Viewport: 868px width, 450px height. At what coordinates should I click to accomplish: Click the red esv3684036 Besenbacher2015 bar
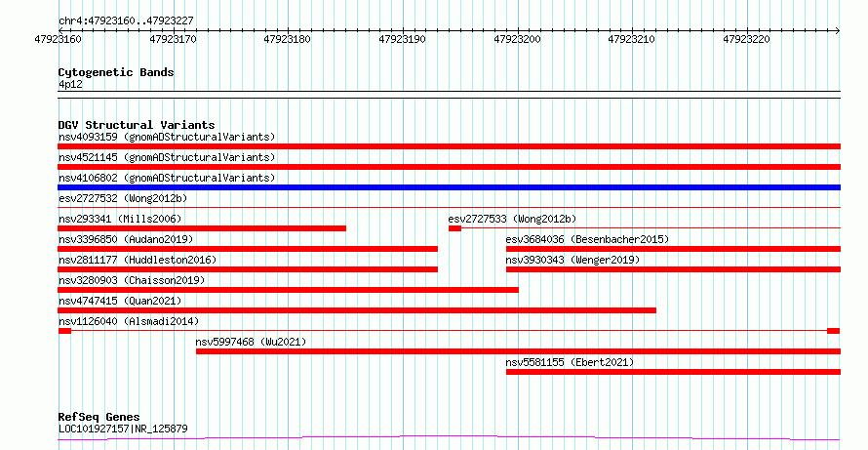click(x=673, y=249)
